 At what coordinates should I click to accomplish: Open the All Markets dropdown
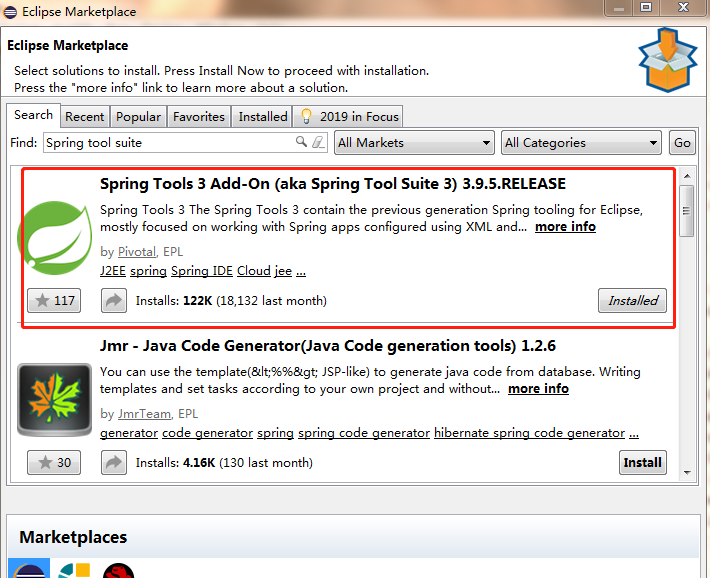pyautogui.click(x=414, y=143)
